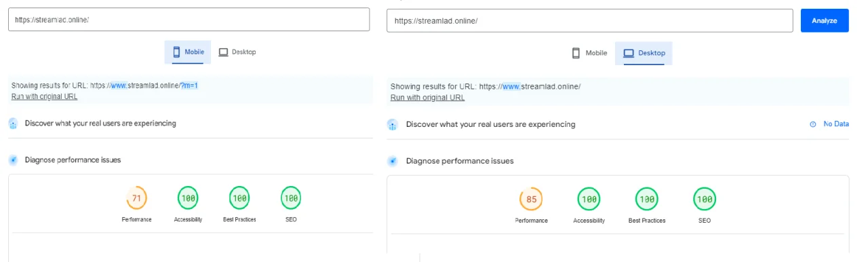Viewport: 868px width, 262px height.
Task: Select Mobile tab in right report
Action: point(589,53)
